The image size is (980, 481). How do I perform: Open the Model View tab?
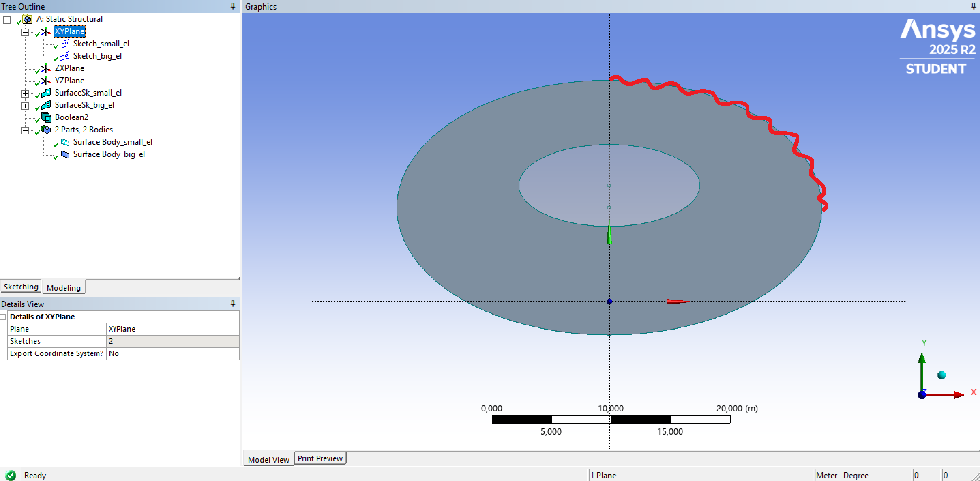pyautogui.click(x=269, y=459)
